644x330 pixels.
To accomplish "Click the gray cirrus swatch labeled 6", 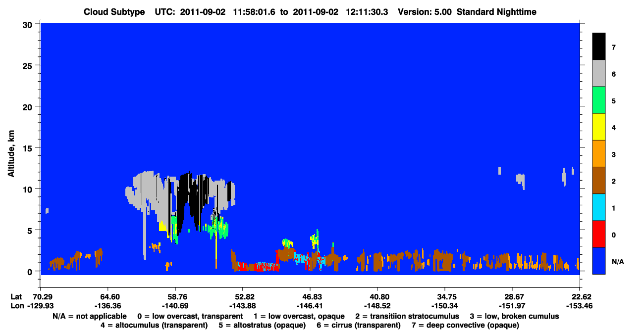I will coord(599,74).
